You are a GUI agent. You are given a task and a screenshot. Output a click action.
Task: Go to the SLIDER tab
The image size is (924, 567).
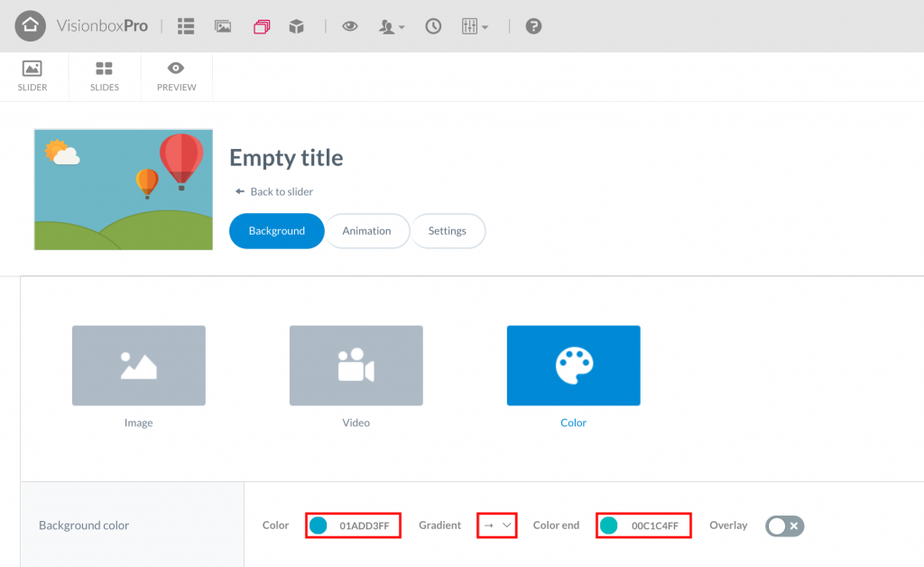point(32,77)
